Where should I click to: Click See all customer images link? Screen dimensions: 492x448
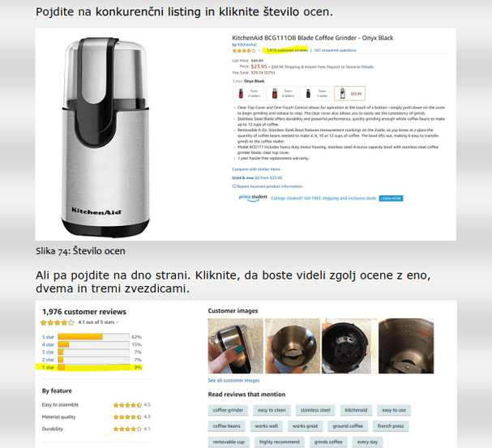(233, 380)
